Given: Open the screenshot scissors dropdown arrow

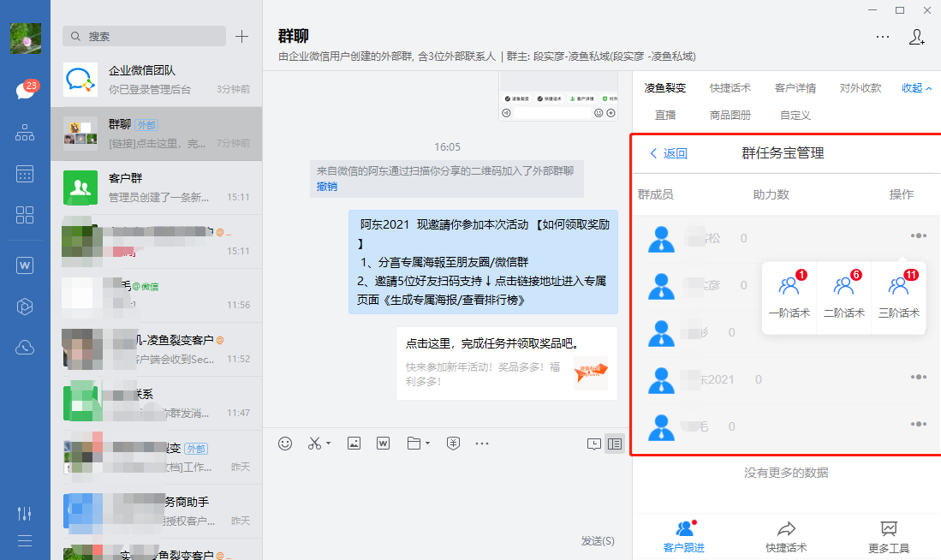Looking at the screenshot, I should pyautogui.click(x=328, y=444).
